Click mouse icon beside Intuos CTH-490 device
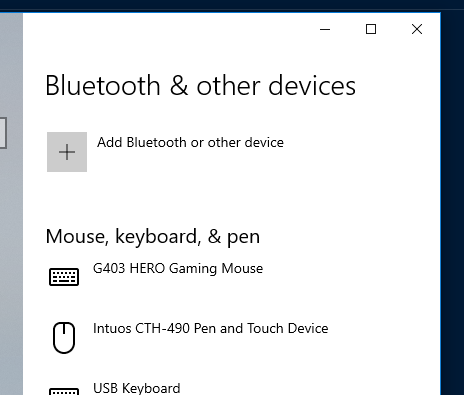 [x=64, y=337]
